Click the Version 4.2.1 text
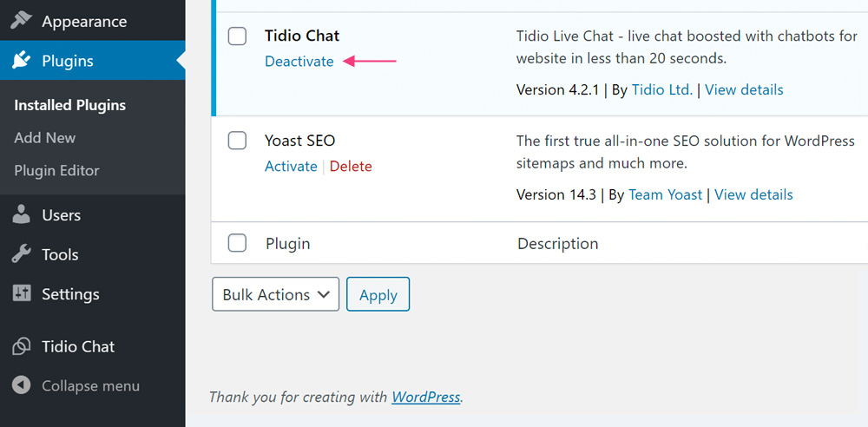868x427 pixels. click(557, 89)
